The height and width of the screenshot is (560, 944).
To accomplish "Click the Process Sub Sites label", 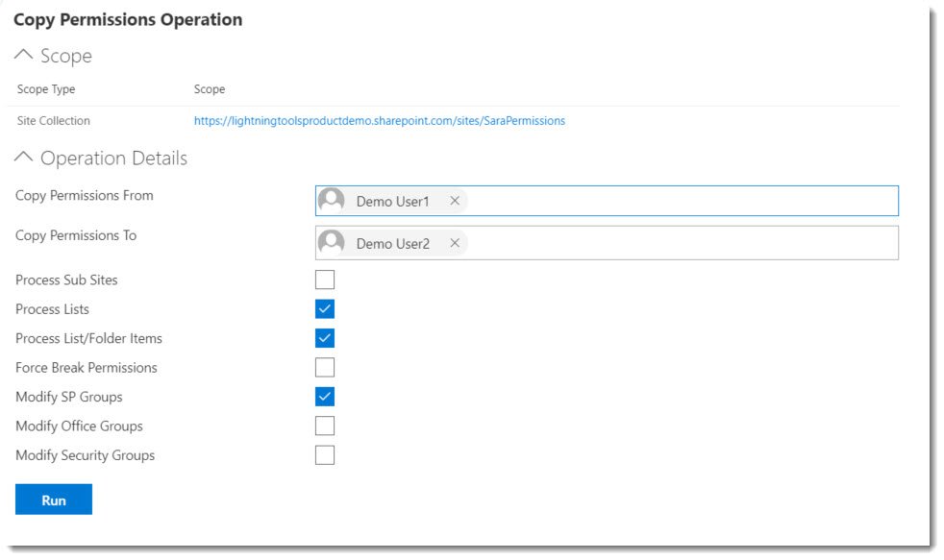I will point(66,280).
